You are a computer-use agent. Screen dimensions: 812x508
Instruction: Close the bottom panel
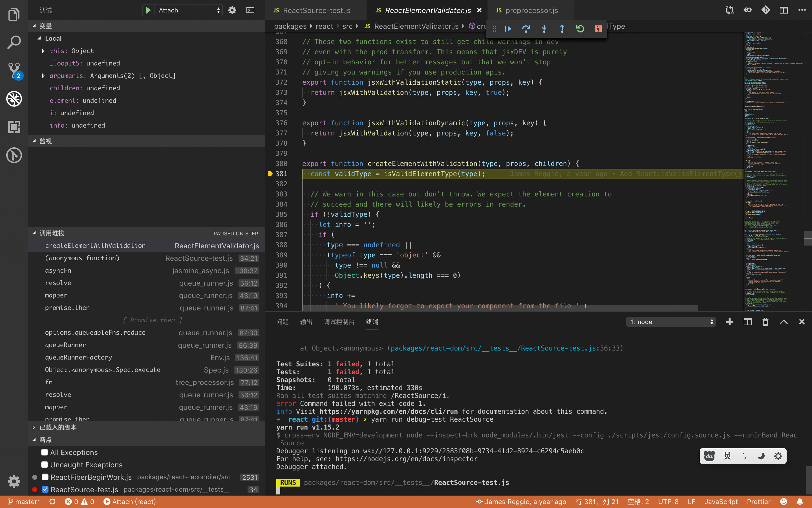coord(802,321)
